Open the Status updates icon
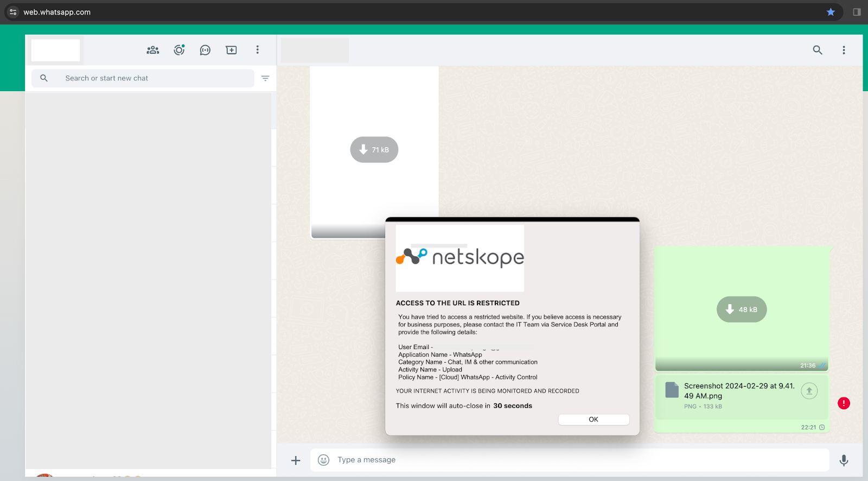Image resolution: width=868 pixels, height=481 pixels. point(179,50)
